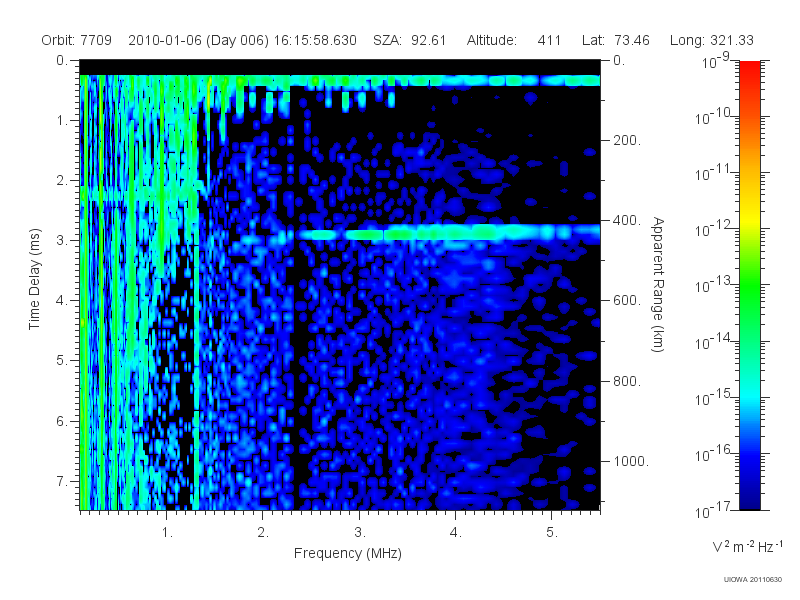800x600 pixels.
Task: Click the 10^-9 colorbar label
Action: 716,60
